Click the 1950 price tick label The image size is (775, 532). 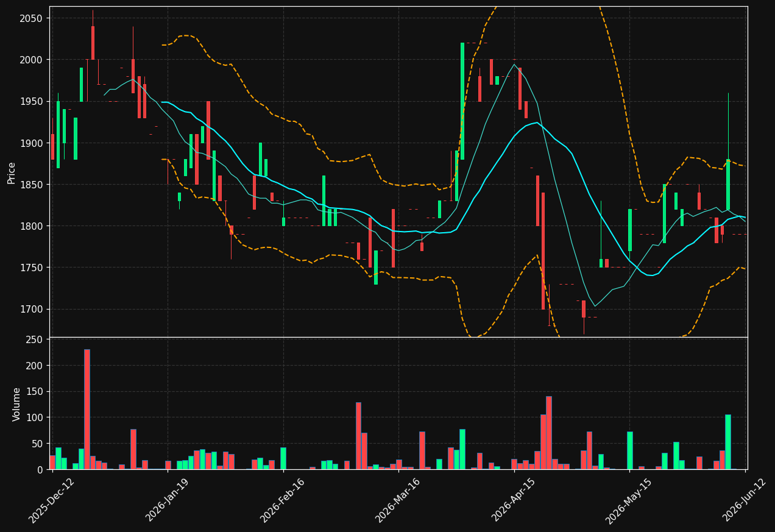pos(31,101)
